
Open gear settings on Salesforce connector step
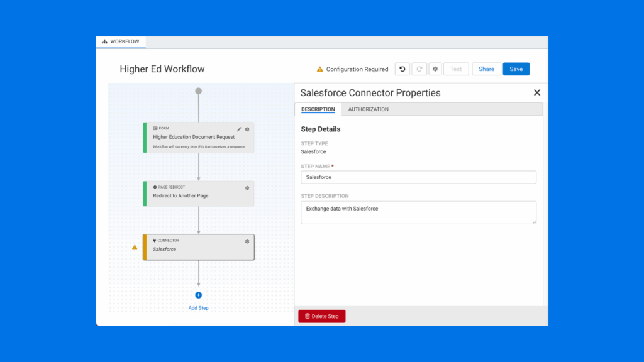click(x=247, y=241)
